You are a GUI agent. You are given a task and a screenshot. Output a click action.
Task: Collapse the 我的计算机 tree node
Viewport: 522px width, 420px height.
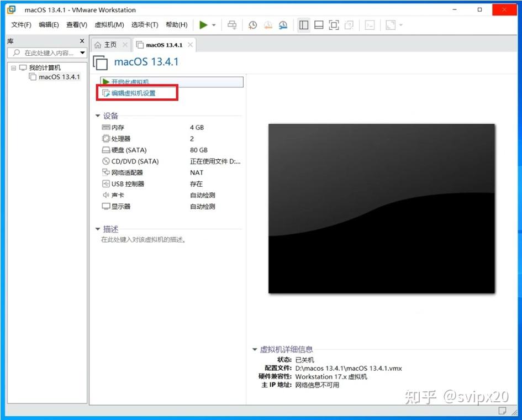coord(13,68)
